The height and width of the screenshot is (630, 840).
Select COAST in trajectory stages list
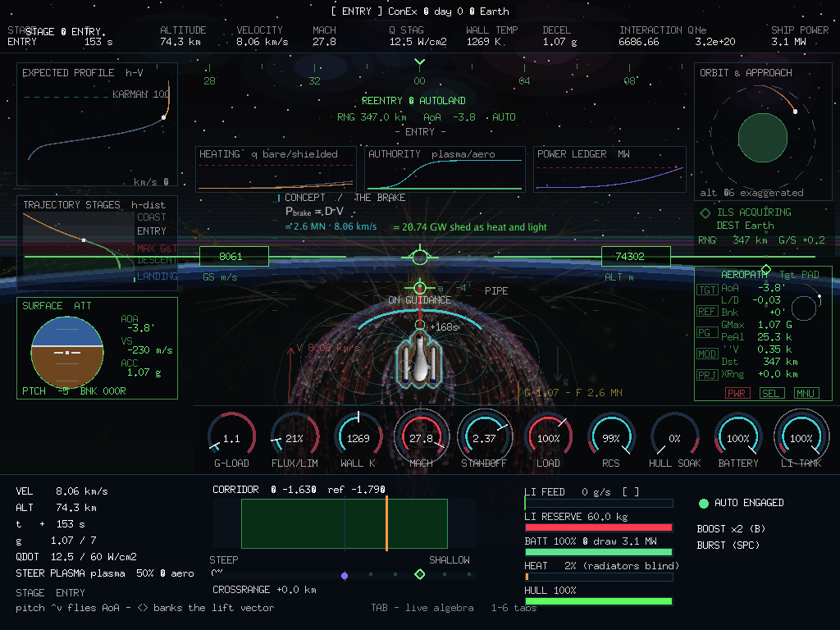click(152, 217)
